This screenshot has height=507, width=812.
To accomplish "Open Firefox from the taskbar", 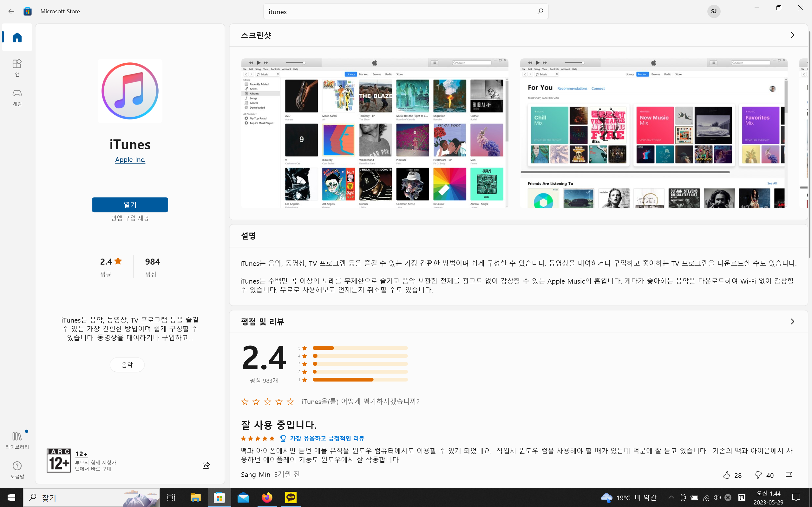I will point(267,497).
